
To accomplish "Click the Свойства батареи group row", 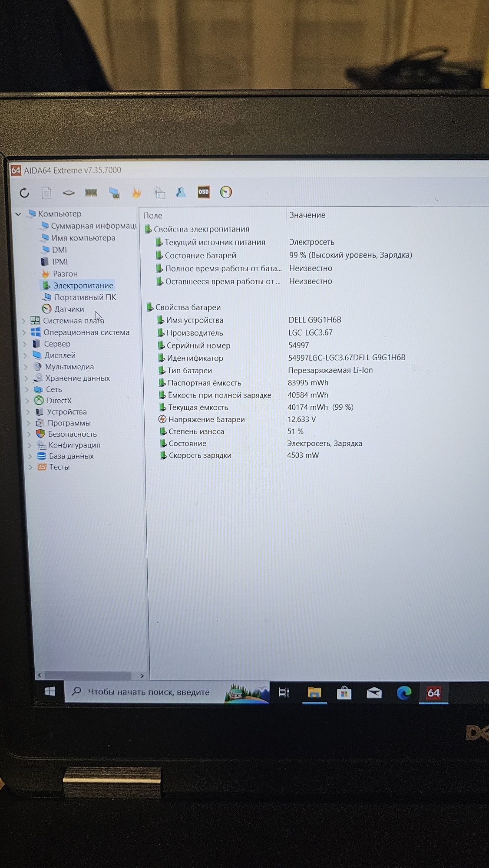I will [183, 307].
